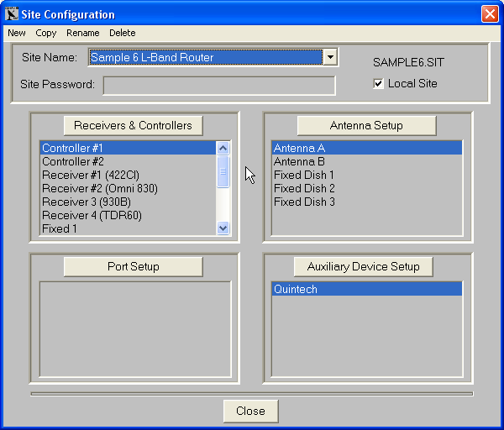Open the Port Setup button
Image resolution: width=504 pixels, height=430 pixels.
[134, 266]
